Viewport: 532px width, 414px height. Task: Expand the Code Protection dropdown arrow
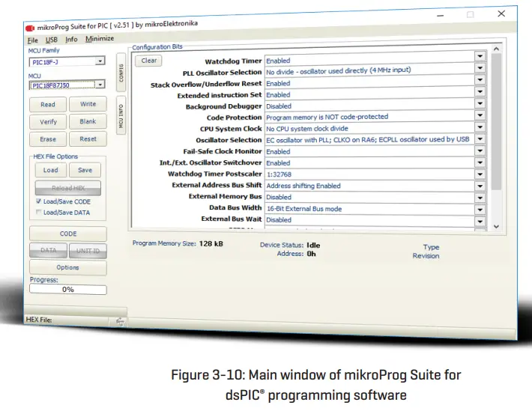coord(480,115)
